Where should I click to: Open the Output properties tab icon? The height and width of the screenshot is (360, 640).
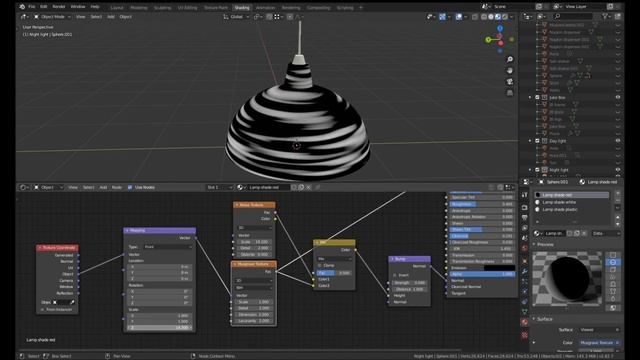[524, 218]
